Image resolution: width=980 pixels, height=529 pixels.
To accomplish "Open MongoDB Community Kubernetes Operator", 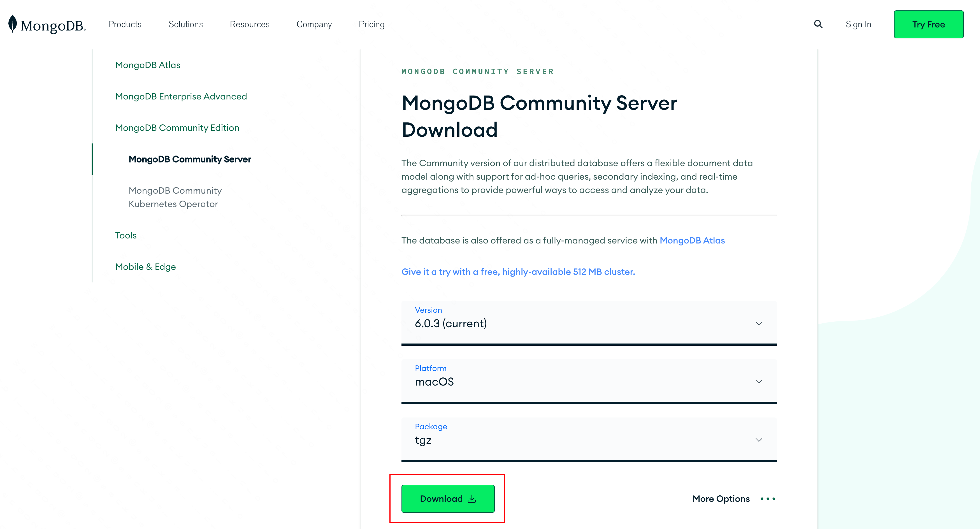I will point(175,197).
